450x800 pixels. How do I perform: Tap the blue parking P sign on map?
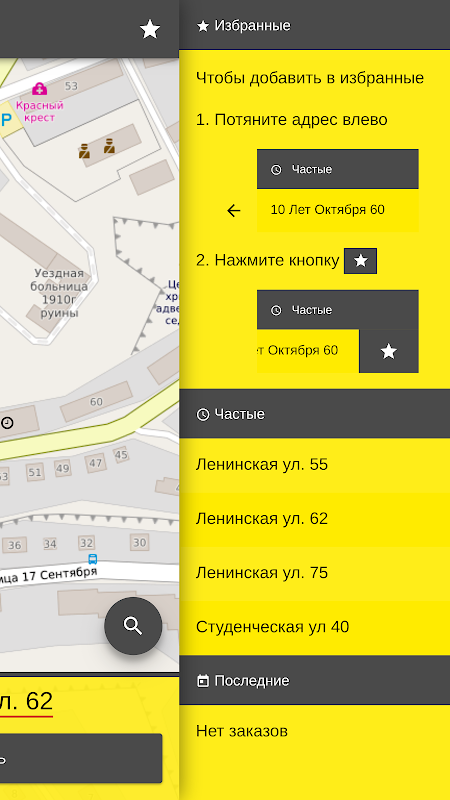(x=5, y=120)
